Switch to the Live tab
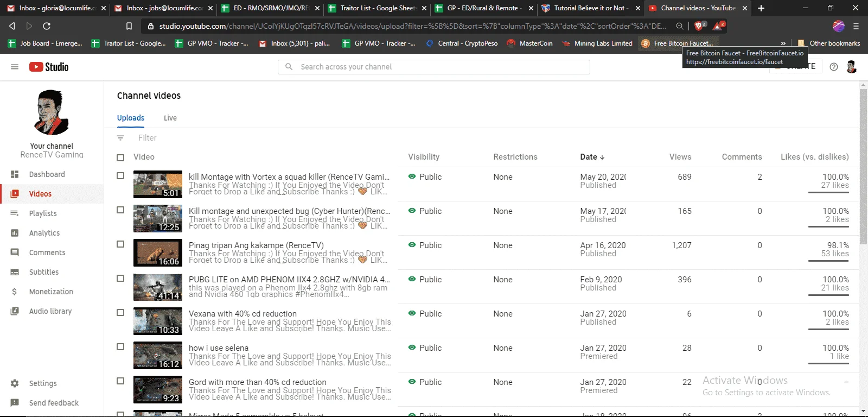 point(170,118)
